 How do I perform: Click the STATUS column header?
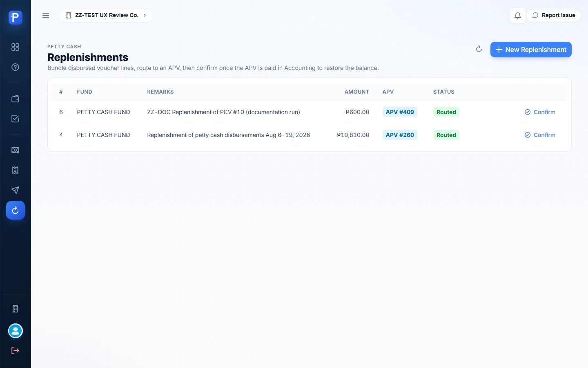tap(444, 92)
